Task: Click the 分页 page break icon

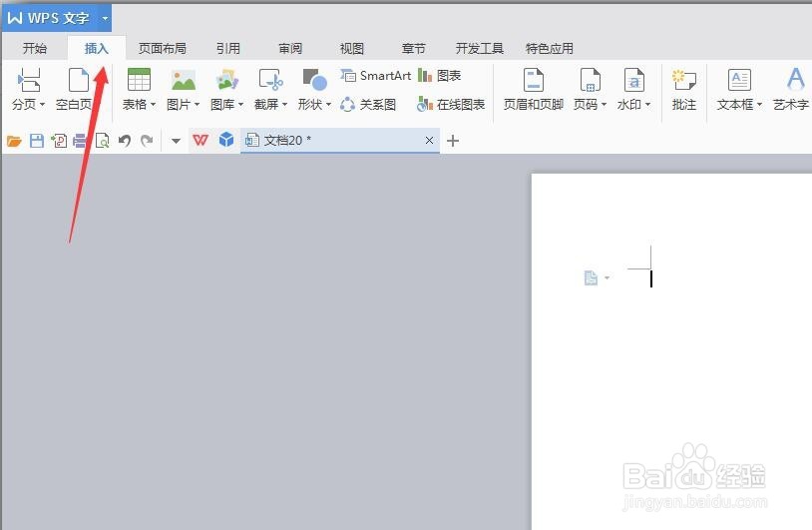Action: [29, 80]
